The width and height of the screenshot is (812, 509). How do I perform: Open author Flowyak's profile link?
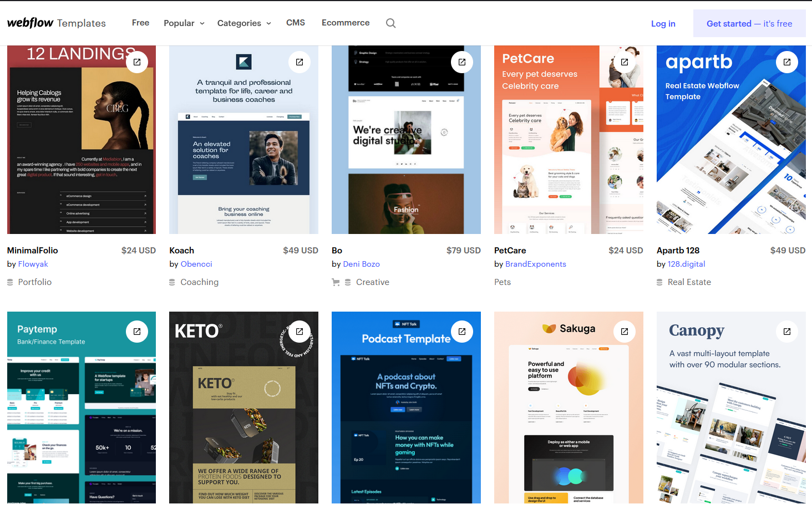point(33,264)
